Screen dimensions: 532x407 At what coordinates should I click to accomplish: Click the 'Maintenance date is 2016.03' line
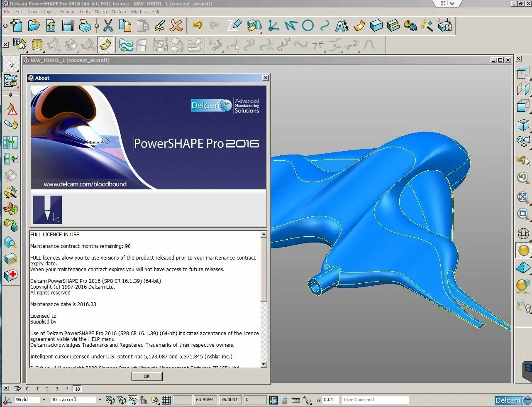pos(63,304)
